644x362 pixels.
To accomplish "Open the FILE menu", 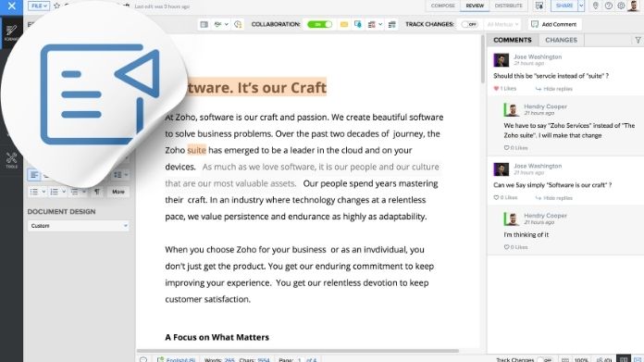I will point(39,6).
